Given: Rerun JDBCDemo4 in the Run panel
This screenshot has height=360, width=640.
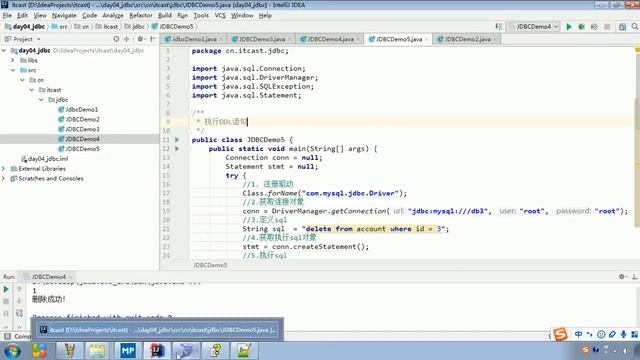Looking at the screenshot, I should pyautogui.click(x=6, y=289).
